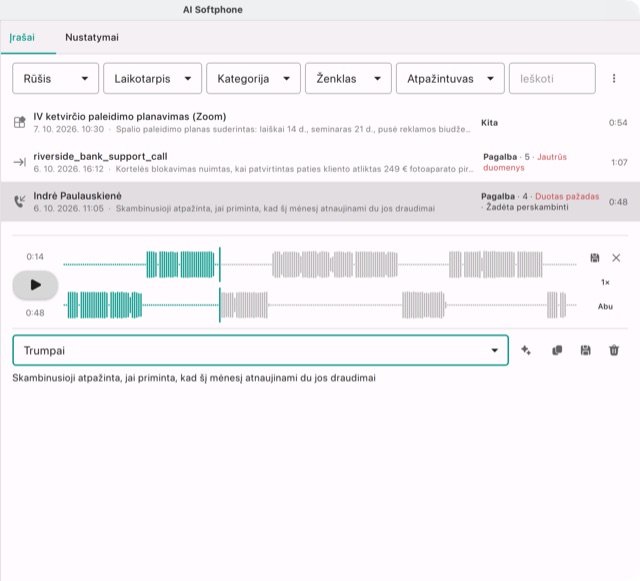
Task: Open the Atpažintuvas filter dropdown
Action: (x=450, y=78)
